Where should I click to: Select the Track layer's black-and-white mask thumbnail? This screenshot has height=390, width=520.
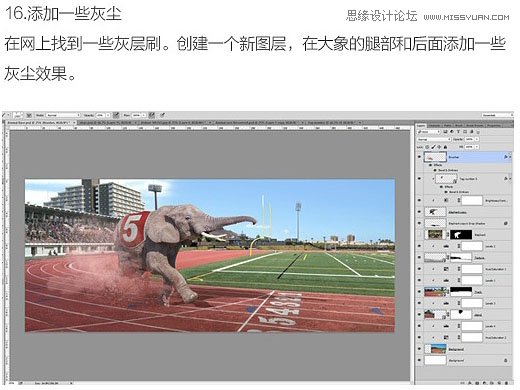tap(461, 292)
